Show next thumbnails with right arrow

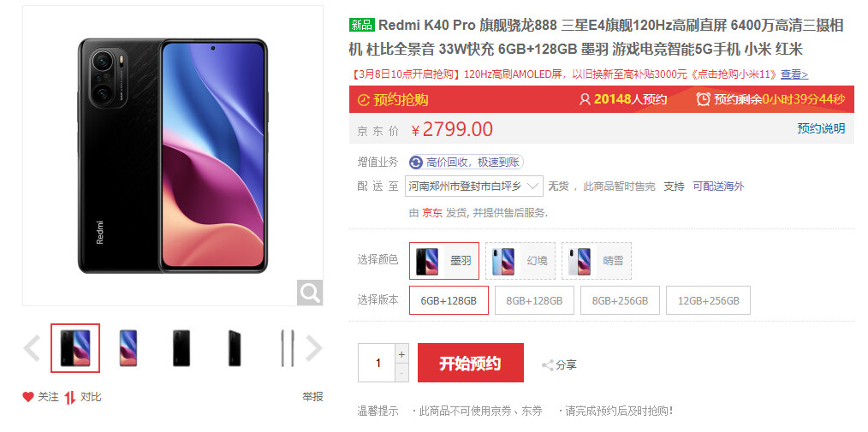click(314, 348)
